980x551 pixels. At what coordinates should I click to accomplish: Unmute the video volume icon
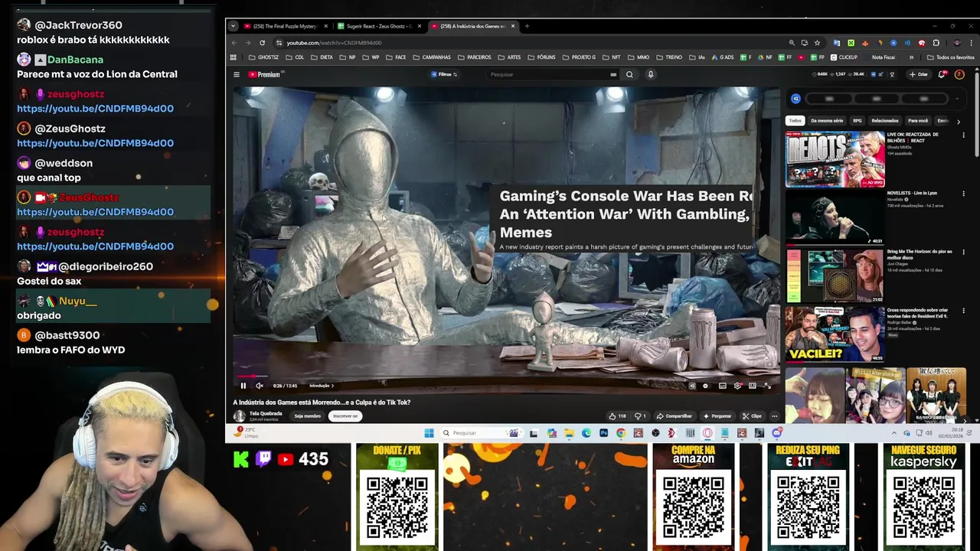260,386
